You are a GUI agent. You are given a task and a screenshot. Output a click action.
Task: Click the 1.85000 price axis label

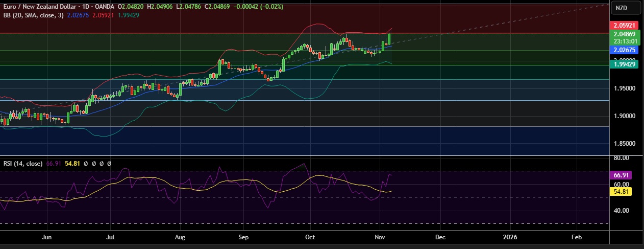[625, 144]
